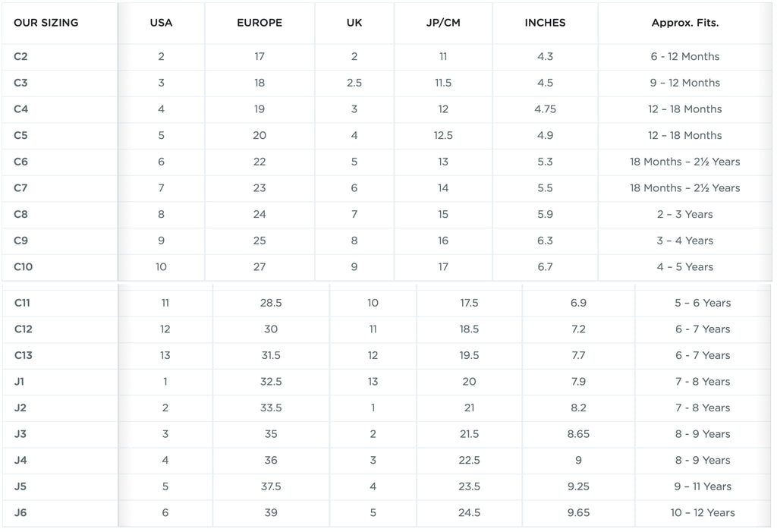Select the C2 size row label
This screenshot has width=777, height=532.
(20, 56)
